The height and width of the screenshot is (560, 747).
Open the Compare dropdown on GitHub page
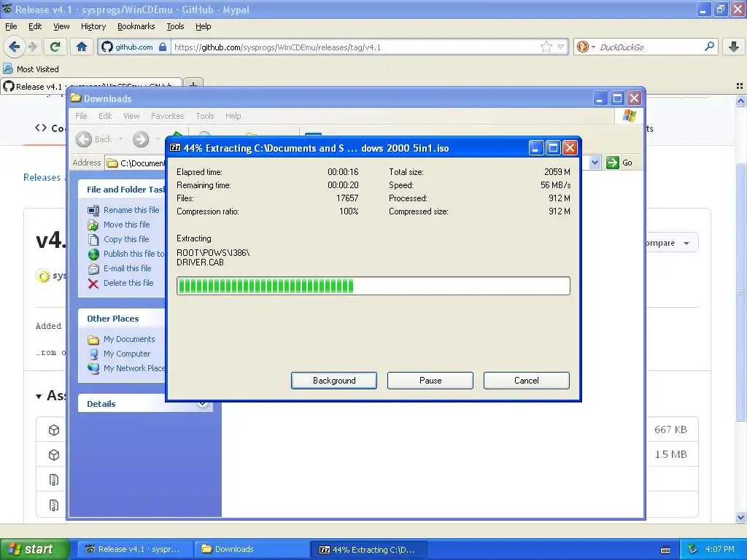click(x=672, y=243)
